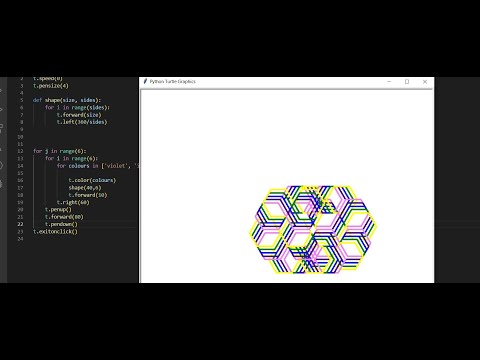Click the Python Turtle Graphics title text

point(172,81)
